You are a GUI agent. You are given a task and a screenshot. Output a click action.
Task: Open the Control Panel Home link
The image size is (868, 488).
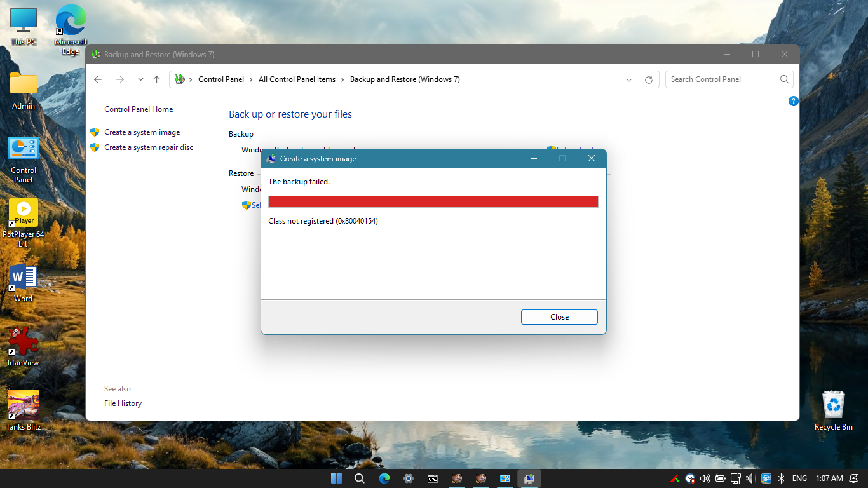click(139, 109)
